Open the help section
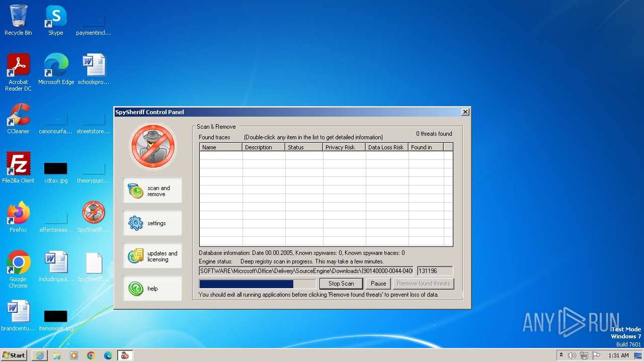The height and width of the screenshot is (362, 644). coord(152,289)
